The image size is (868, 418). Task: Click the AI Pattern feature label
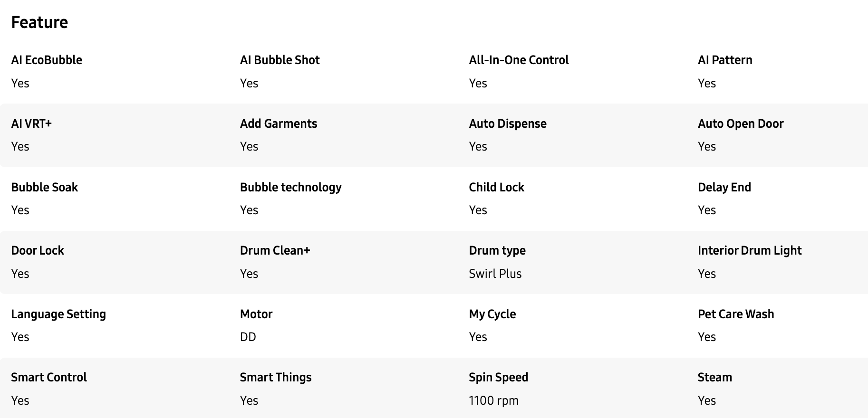(x=725, y=60)
